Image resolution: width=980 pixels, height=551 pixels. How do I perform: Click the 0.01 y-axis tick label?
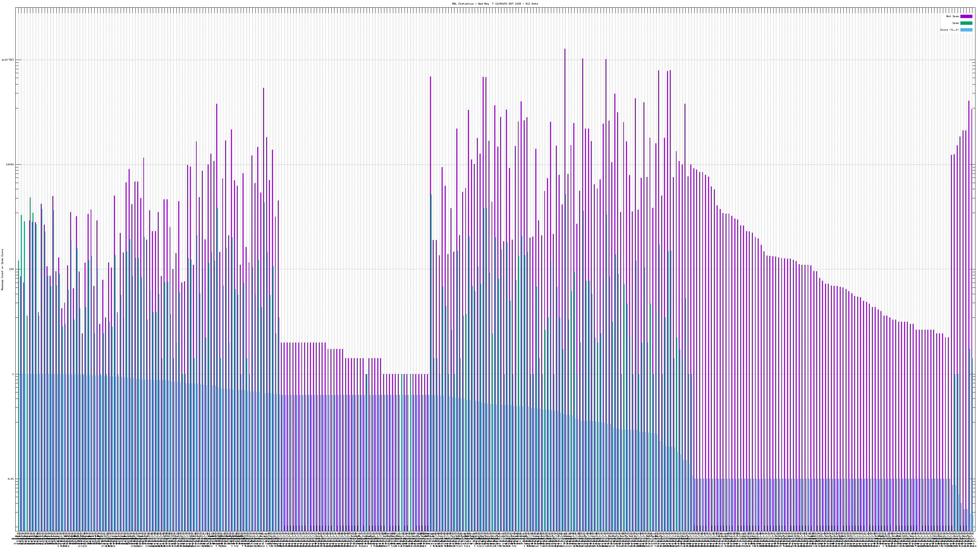pos(10,479)
